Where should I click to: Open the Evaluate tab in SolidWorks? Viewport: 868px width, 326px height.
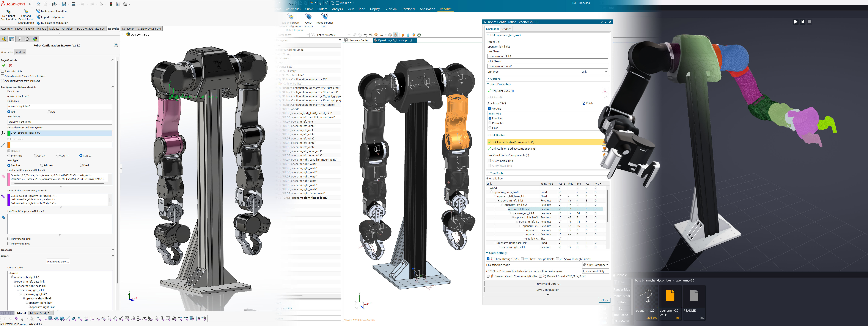(x=54, y=29)
